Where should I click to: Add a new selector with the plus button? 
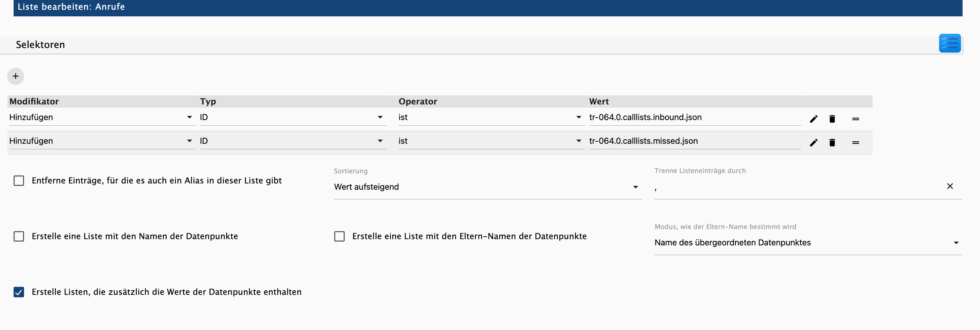pyautogui.click(x=16, y=77)
